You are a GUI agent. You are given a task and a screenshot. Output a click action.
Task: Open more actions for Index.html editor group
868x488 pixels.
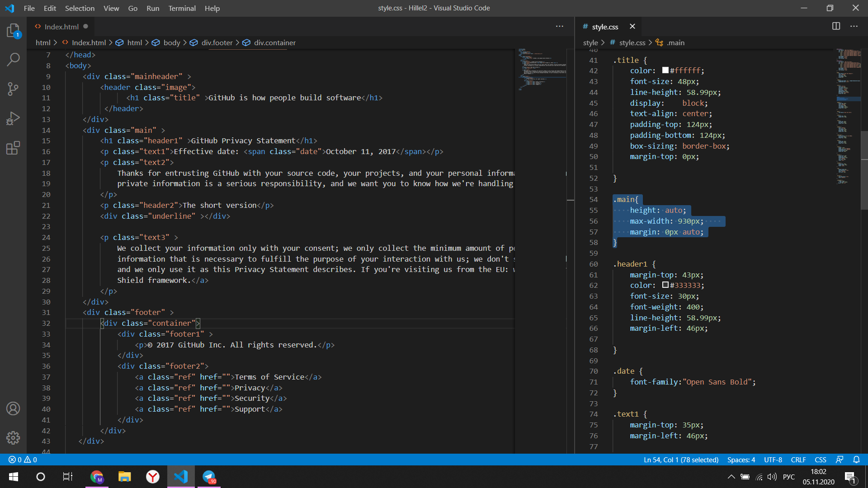(559, 26)
